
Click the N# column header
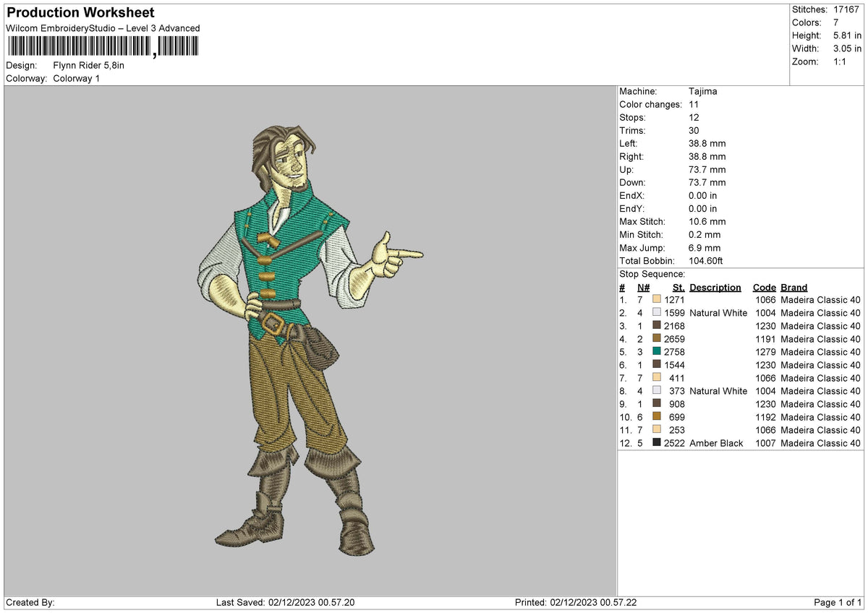tap(643, 287)
